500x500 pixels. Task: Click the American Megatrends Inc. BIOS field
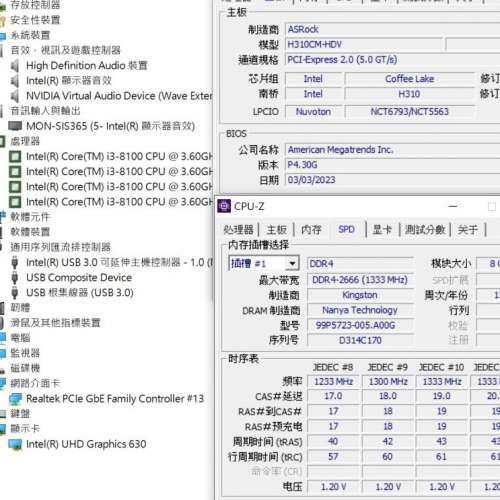click(x=393, y=150)
